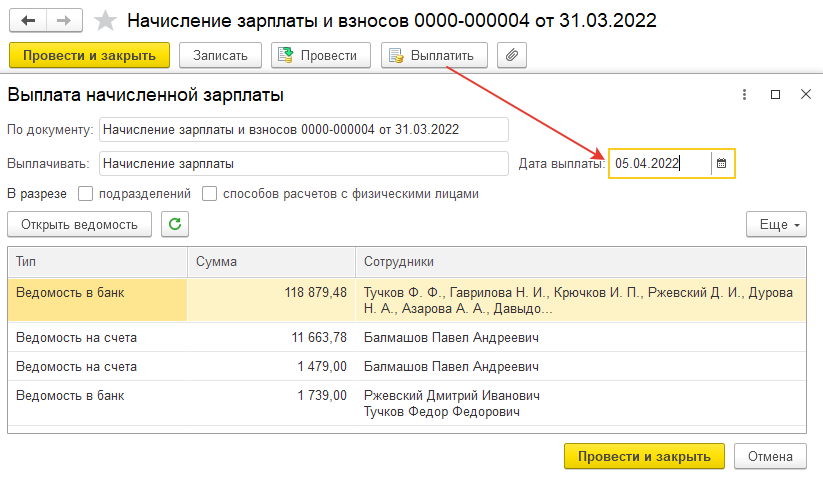Click the back navigation arrow
Viewport: 823px width, 481px height.
pyautogui.click(x=28, y=20)
